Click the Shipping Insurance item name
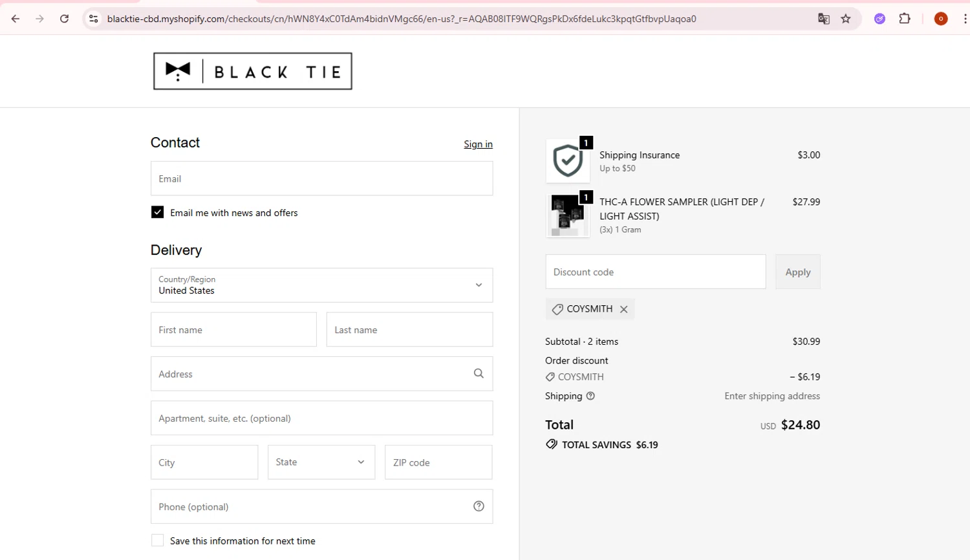This screenshot has width=970, height=560. pos(640,155)
